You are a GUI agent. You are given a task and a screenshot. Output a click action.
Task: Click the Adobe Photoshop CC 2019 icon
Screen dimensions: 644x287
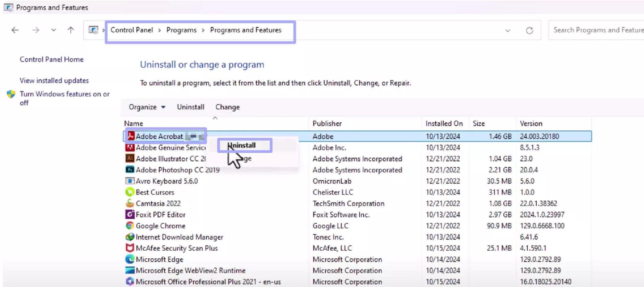129,170
